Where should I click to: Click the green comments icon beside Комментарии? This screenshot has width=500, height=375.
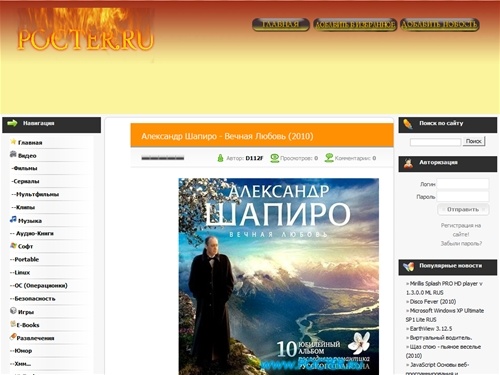tap(329, 158)
